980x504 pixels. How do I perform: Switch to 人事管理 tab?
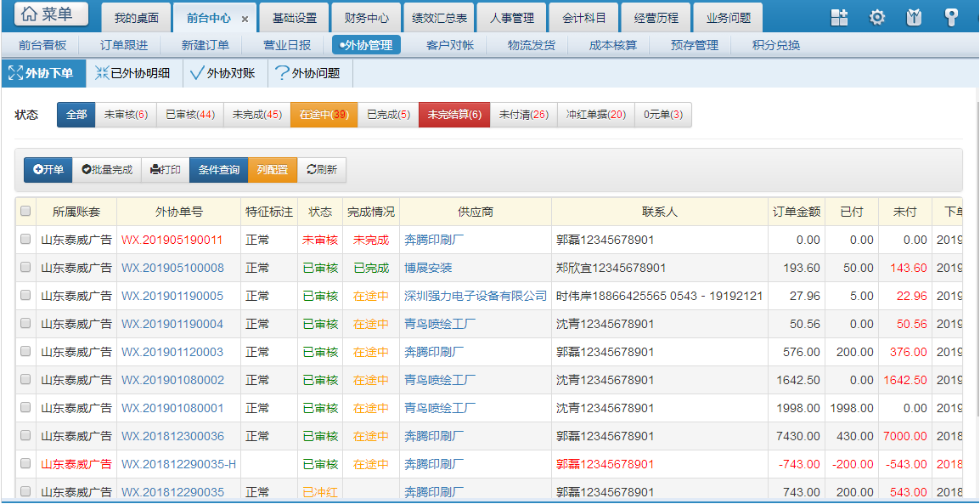coord(512,18)
